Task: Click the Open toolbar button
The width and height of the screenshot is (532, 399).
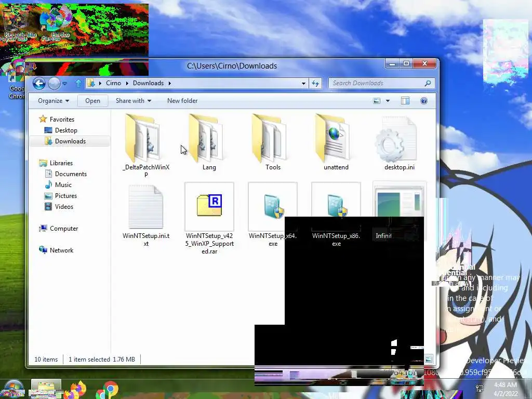Action: click(92, 101)
